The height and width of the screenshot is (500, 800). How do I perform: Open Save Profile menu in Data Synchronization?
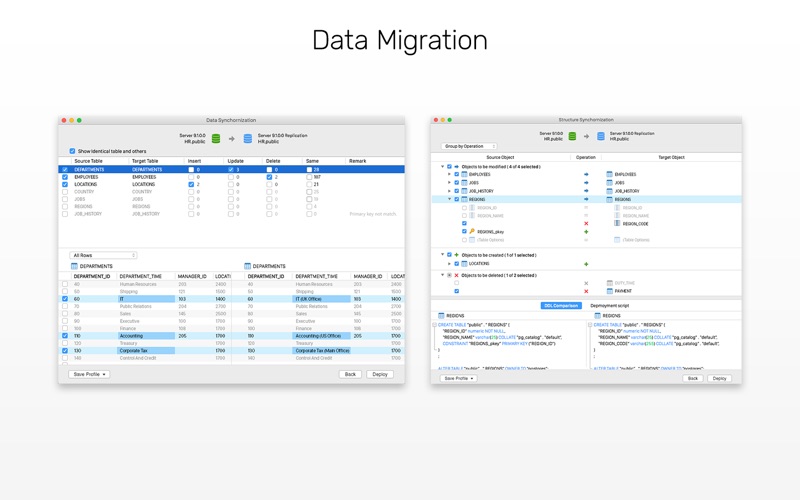point(90,374)
